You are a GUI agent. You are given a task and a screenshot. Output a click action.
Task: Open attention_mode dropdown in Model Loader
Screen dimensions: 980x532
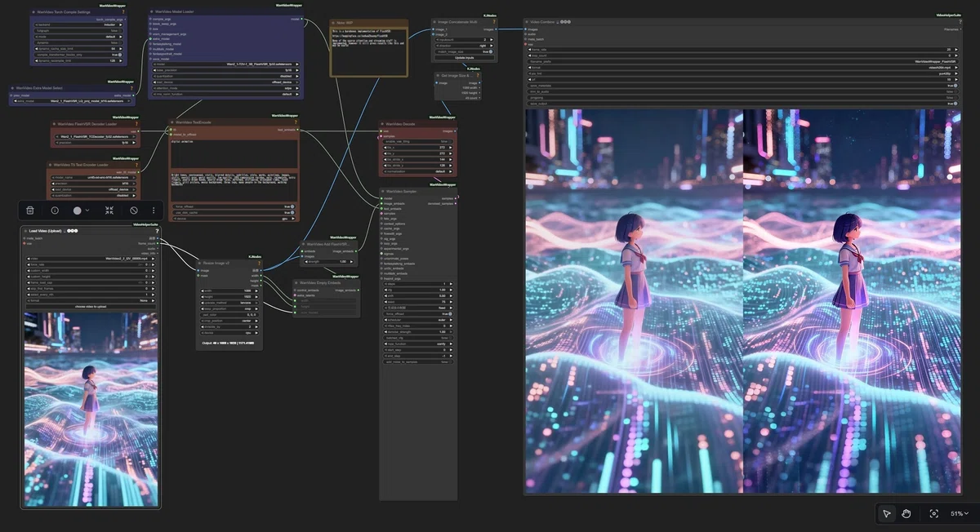(x=226, y=87)
